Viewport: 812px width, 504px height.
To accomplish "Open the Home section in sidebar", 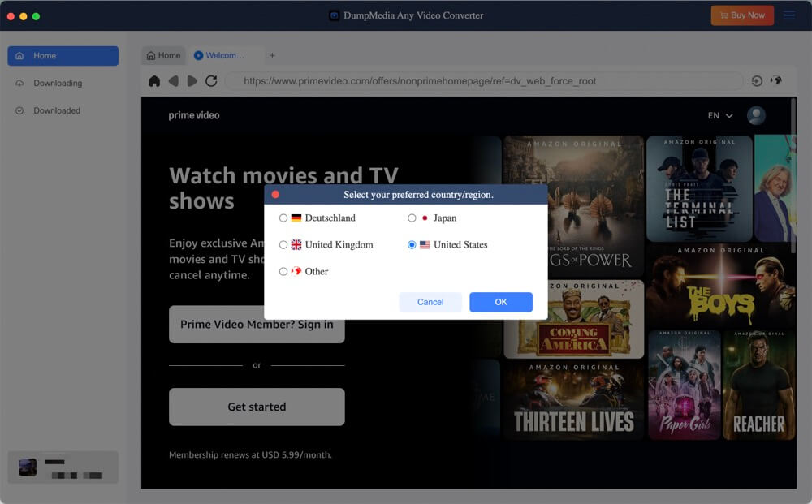I will pyautogui.click(x=63, y=56).
